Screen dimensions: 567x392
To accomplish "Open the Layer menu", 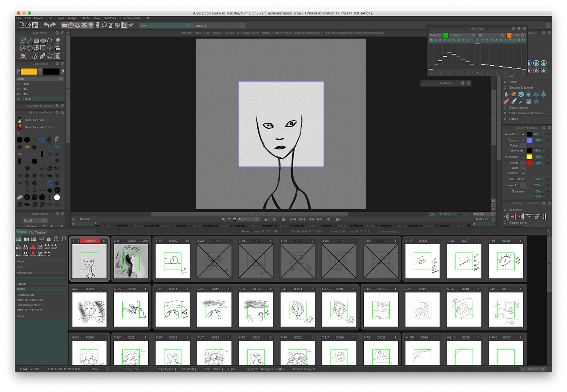I will pyautogui.click(x=60, y=18).
